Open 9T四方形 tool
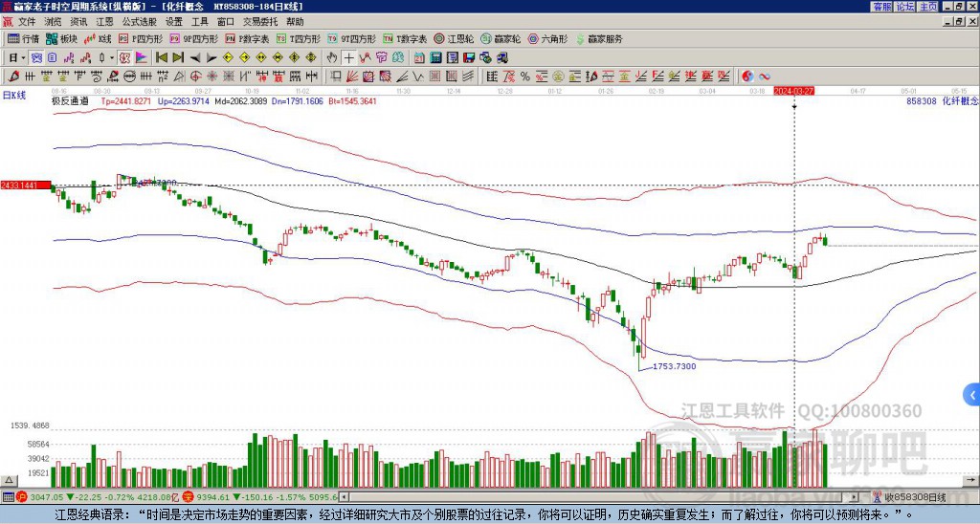This screenshot has width=980, height=524. coord(352,38)
